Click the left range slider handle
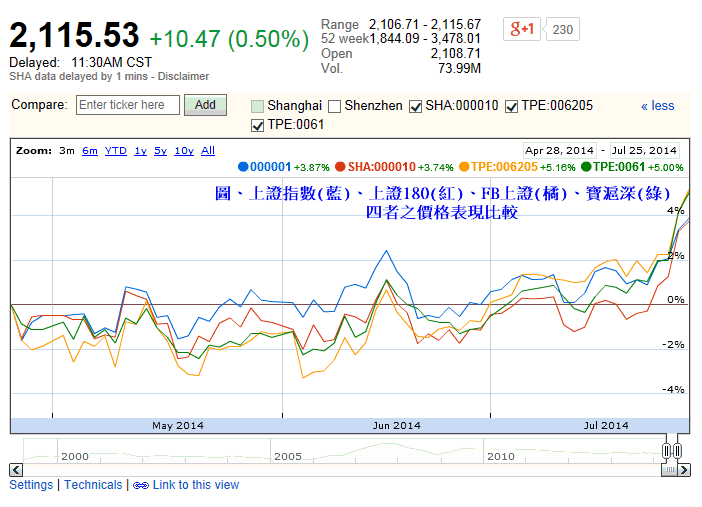The height and width of the screenshot is (507, 702). [666, 451]
